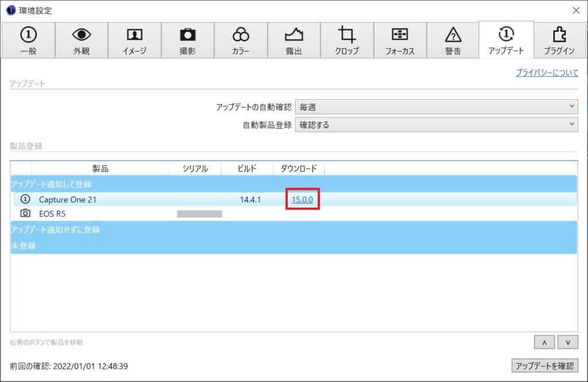Select the アップデート通知せずに登録 group row
The image size is (588, 382).
(293, 229)
